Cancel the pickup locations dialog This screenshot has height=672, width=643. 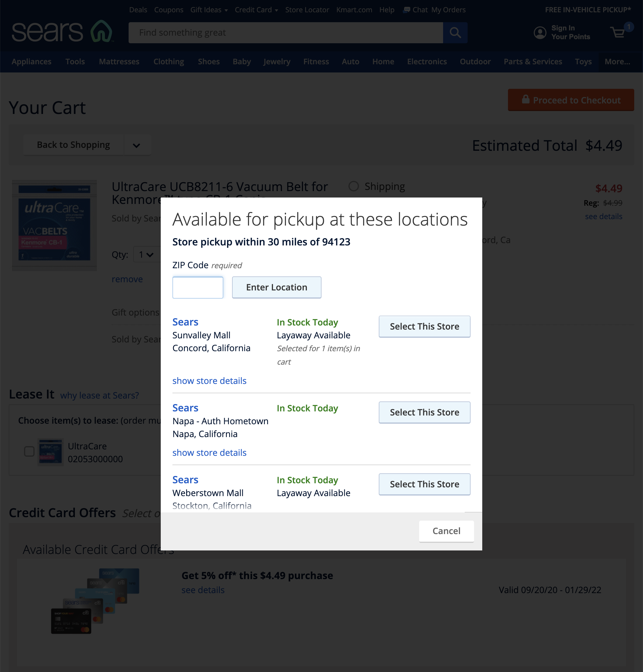tap(446, 531)
